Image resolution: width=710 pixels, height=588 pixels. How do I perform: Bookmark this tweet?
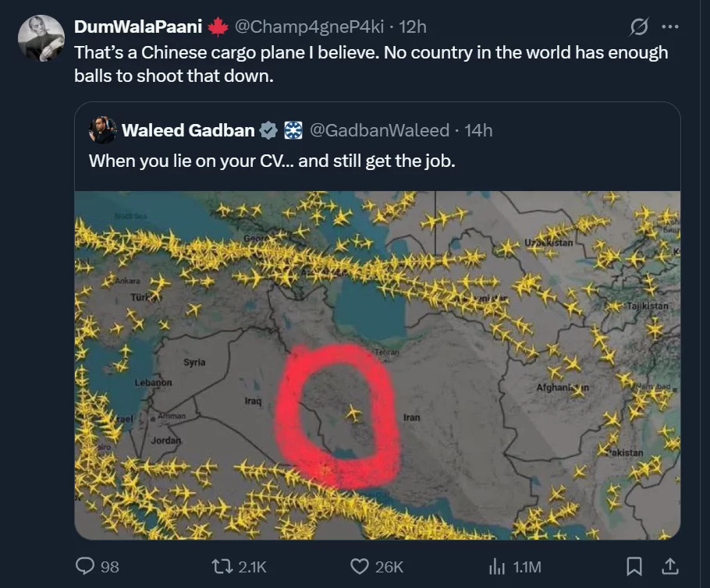click(635, 567)
